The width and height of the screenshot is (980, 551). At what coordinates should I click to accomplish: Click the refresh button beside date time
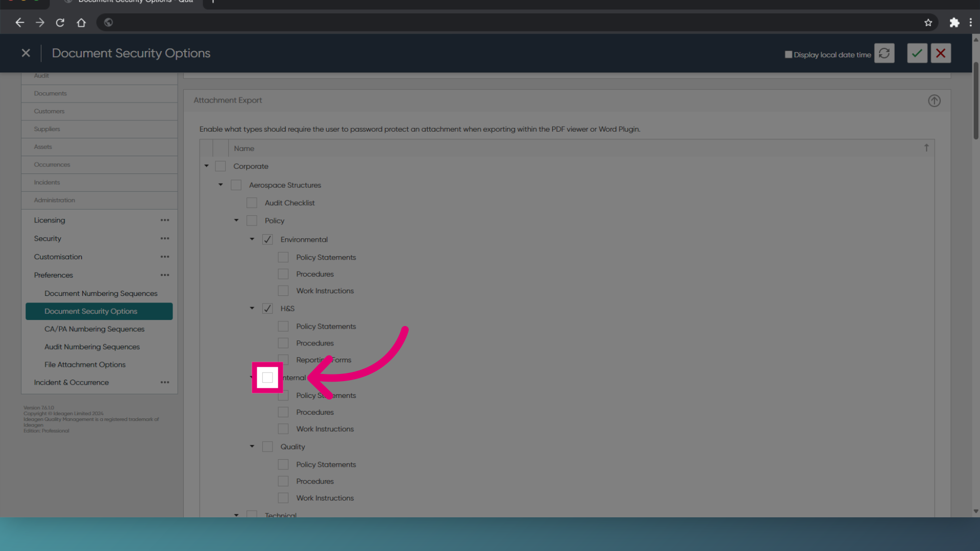tap(884, 53)
